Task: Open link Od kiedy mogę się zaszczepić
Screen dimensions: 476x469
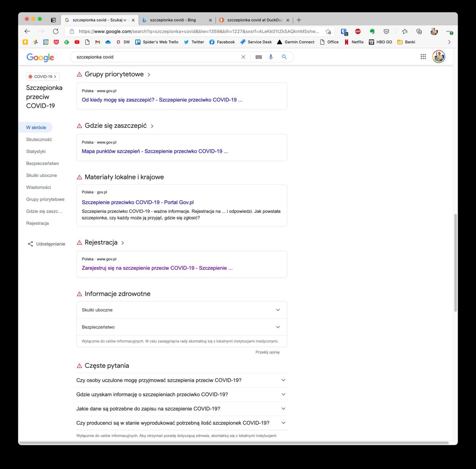Action: [x=162, y=100]
